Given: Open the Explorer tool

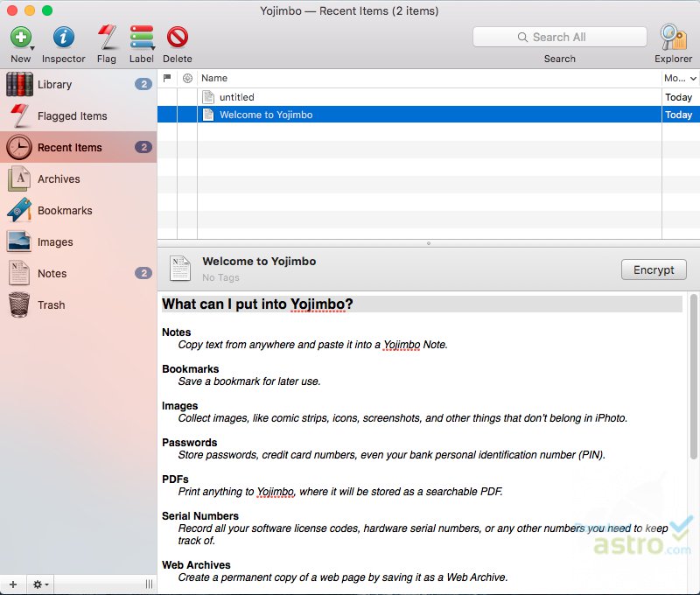Looking at the screenshot, I should pyautogui.click(x=673, y=37).
